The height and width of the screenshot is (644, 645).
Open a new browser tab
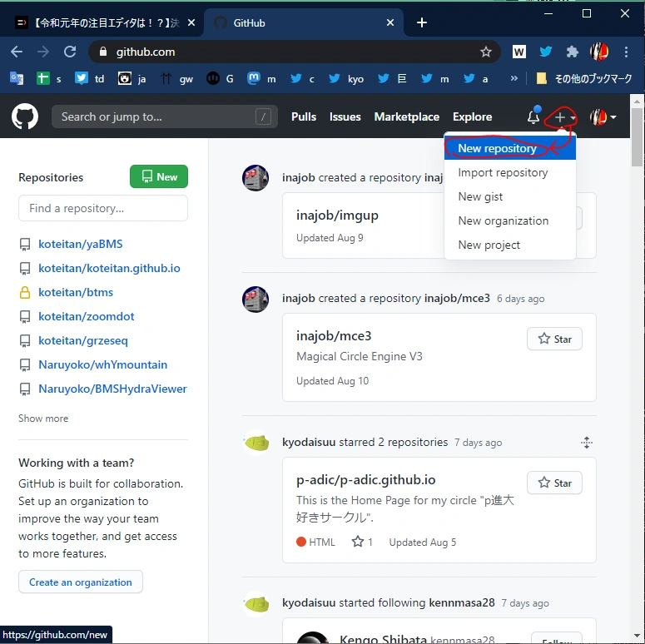pyautogui.click(x=422, y=22)
